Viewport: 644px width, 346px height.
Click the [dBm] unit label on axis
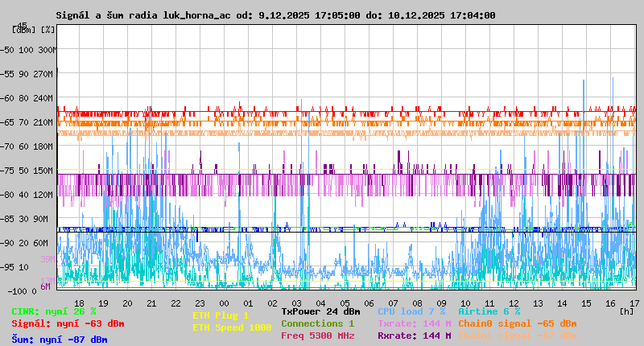(x=23, y=30)
